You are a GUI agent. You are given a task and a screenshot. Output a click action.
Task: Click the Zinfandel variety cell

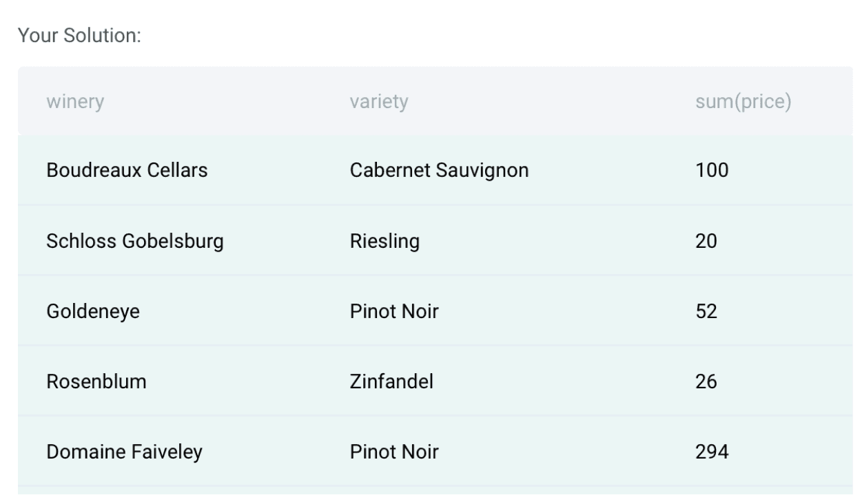(391, 381)
